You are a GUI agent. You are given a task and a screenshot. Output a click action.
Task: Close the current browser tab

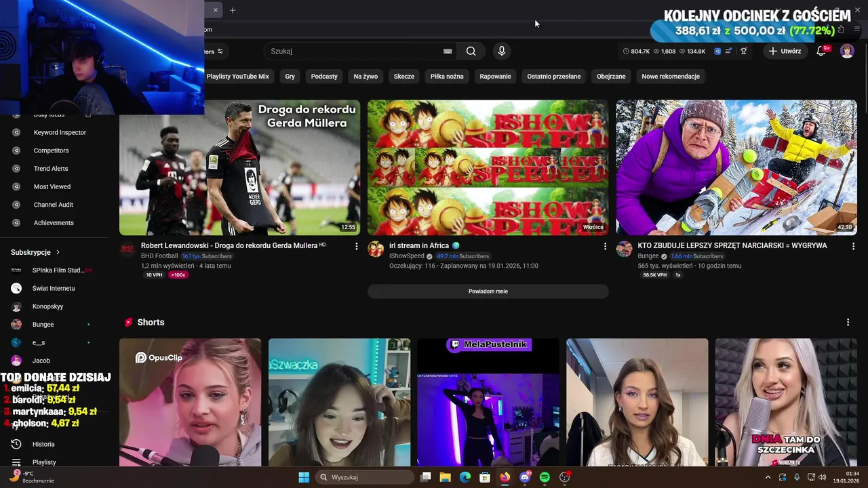216,10
